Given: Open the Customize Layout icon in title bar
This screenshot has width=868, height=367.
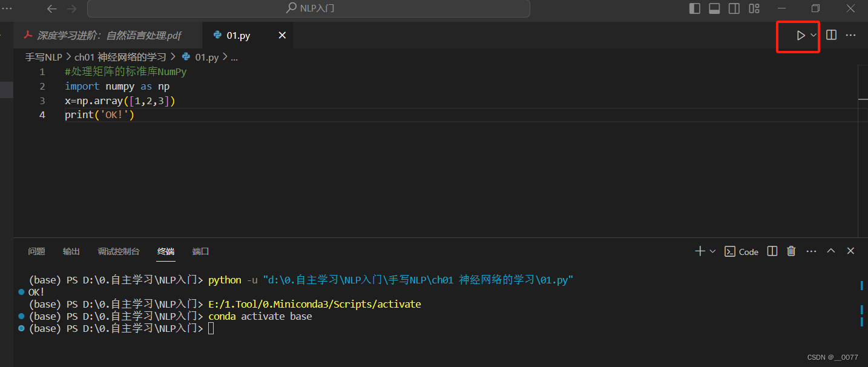Looking at the screenshot, I should click(754, 8).
